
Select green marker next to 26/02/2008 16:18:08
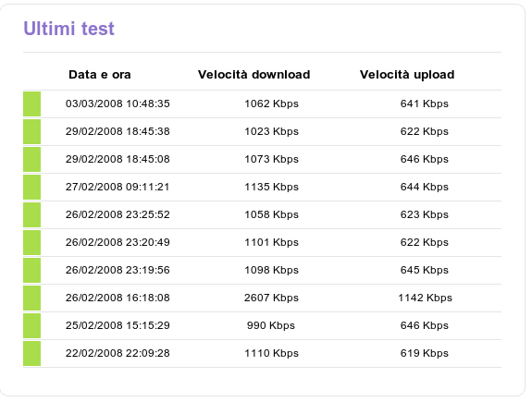point(31,298)
